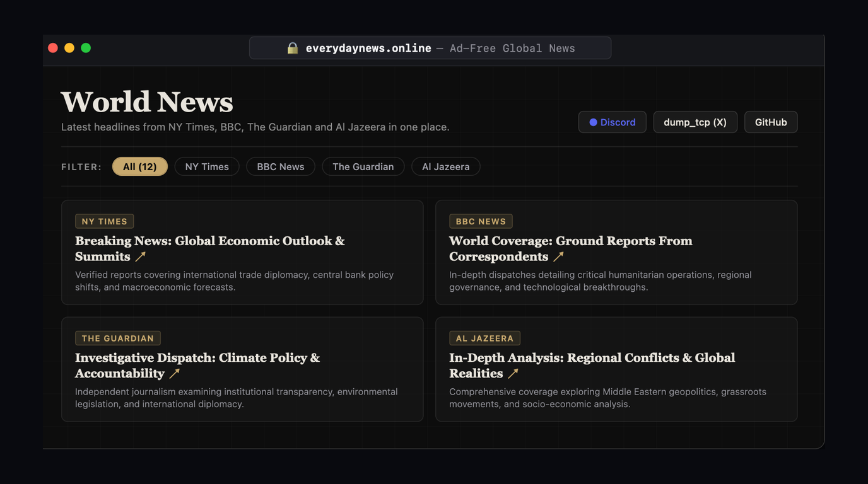Click the NY TIMES source badge
This screenshot has height=484, width=868.
coord(105,221)
